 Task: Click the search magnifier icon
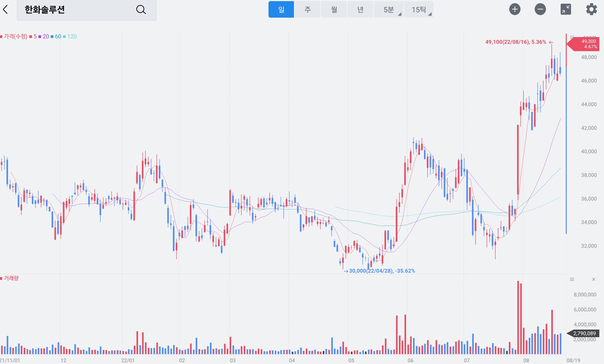pyautogui.click(x=141, y=10)
